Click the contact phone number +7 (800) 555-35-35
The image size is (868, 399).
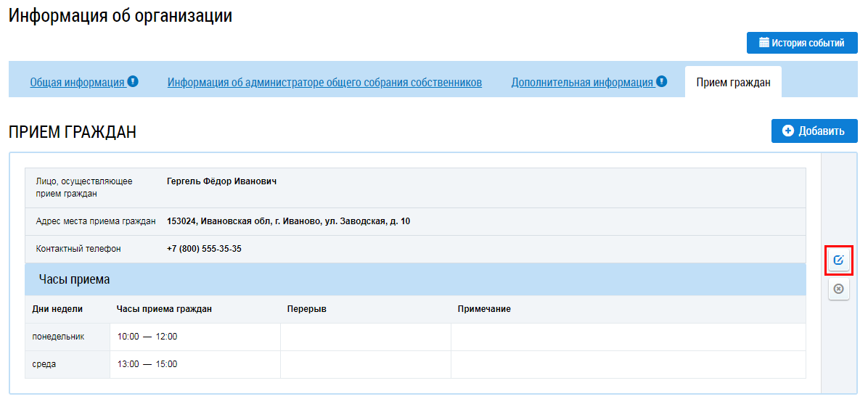[204, 249]
